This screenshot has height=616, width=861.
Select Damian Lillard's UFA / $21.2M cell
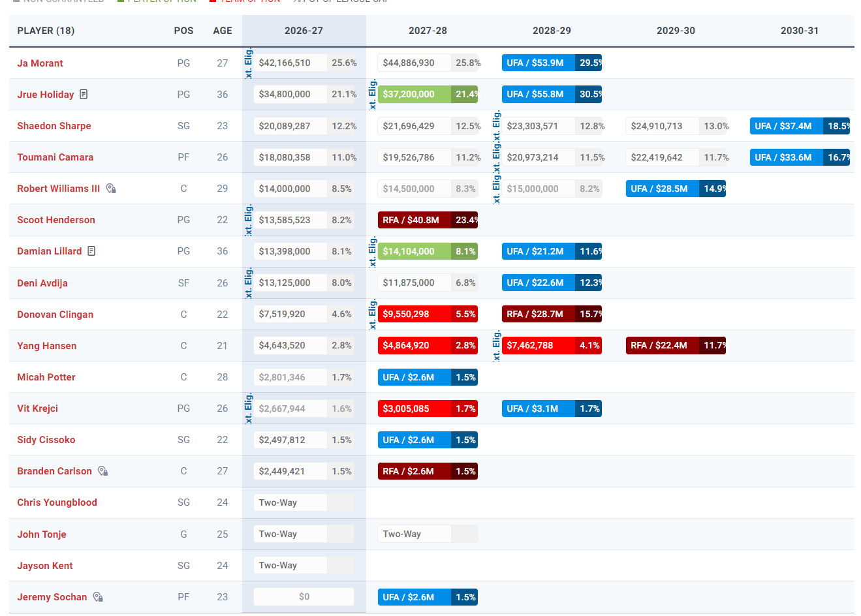click(552, 251)
